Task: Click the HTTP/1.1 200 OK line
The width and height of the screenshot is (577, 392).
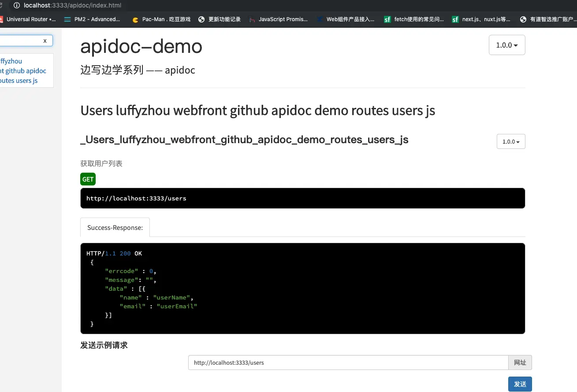Action: [114, 253]
